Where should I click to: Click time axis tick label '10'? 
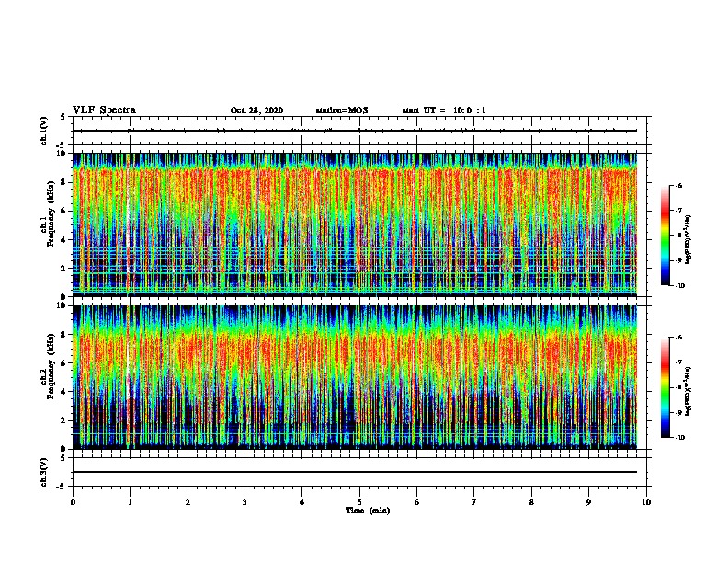646,502
